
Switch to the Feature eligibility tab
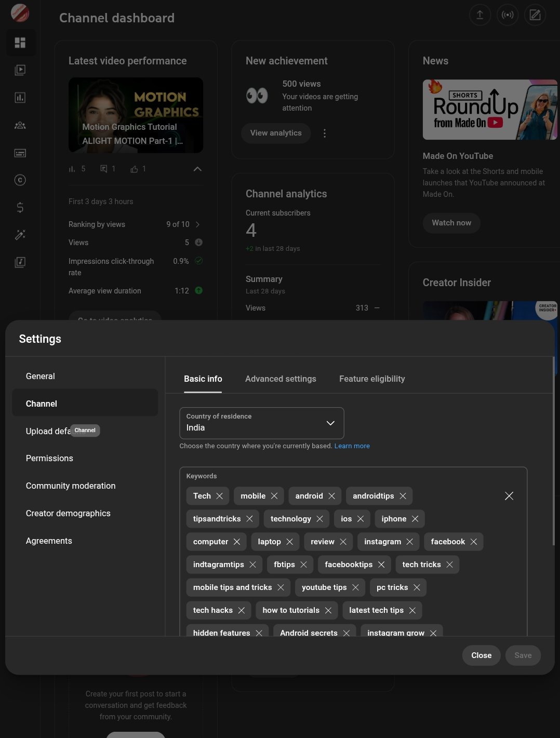[x=372, y=379]
